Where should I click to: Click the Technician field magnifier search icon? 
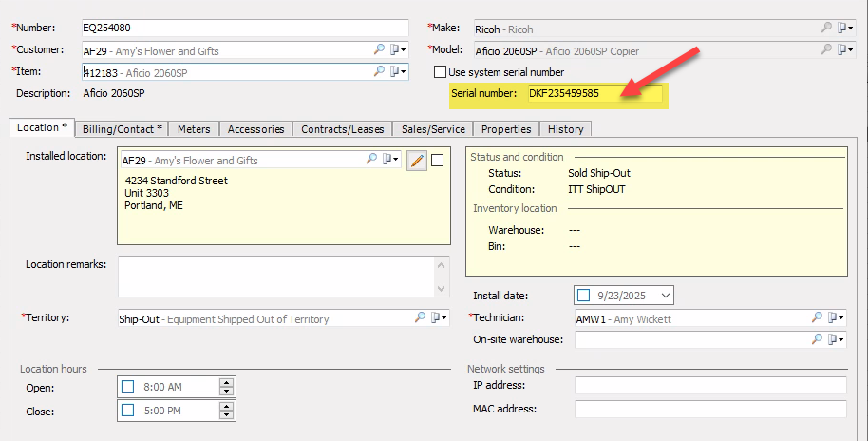817,317
